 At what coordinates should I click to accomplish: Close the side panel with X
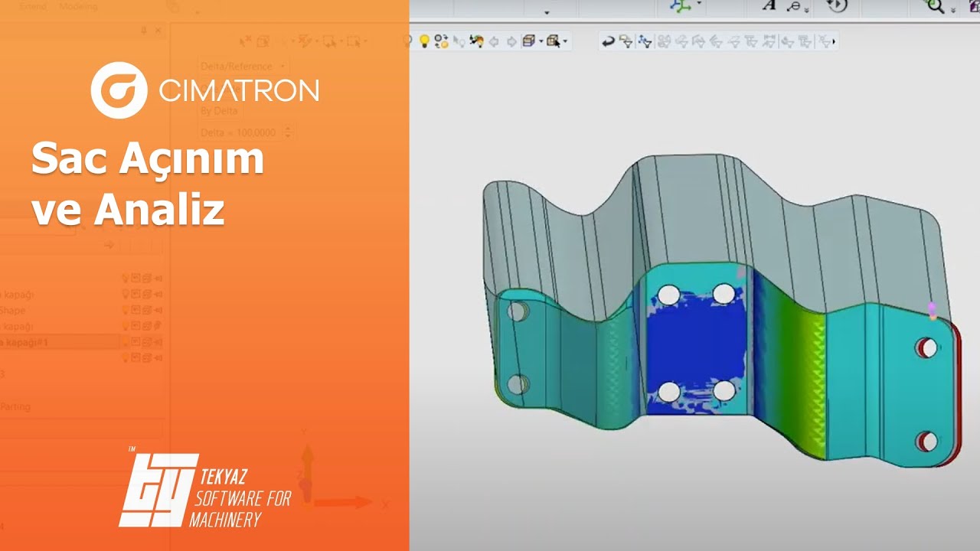coord(158,31)
